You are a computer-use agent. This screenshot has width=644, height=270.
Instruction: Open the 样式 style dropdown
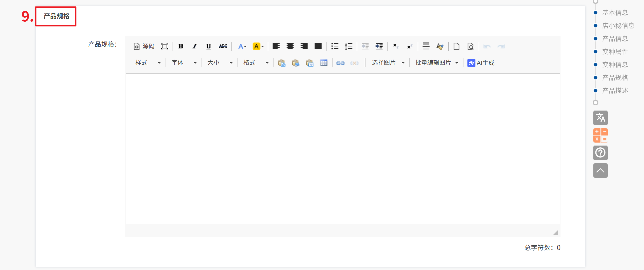coord(148,63)
